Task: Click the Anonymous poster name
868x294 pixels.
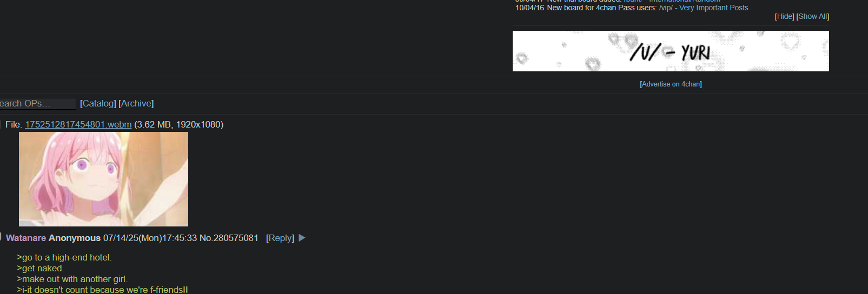Action: click(75, 238)
